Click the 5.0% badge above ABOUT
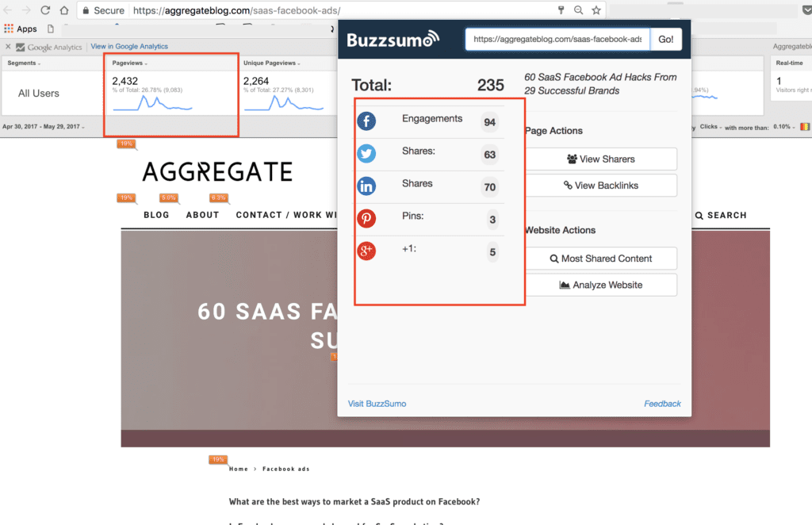Viewport: 812px width, 525px height. (x=169, y=197)
